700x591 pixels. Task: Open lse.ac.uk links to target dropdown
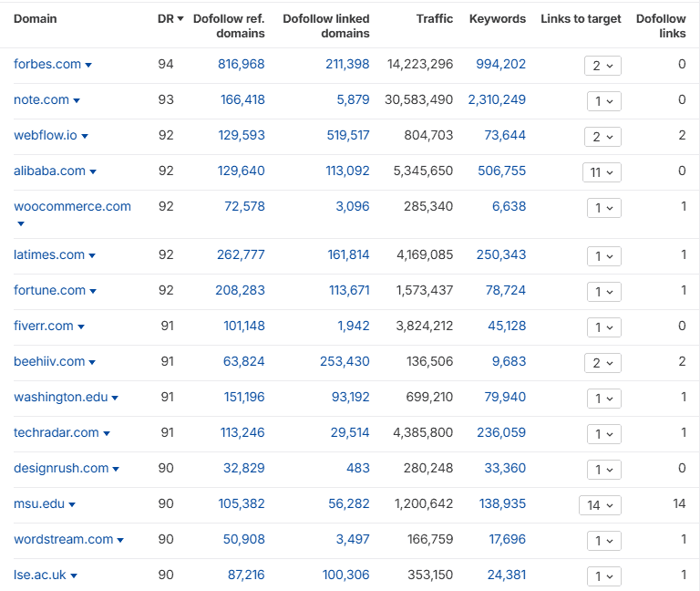pyautogui.click(x=604, y=576)
